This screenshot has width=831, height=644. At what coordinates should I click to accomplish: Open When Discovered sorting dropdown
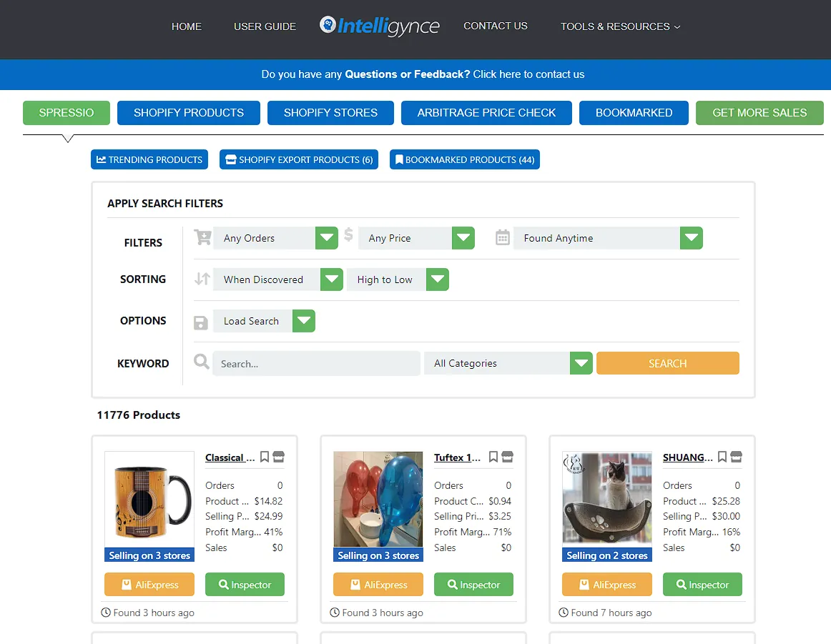278,279
